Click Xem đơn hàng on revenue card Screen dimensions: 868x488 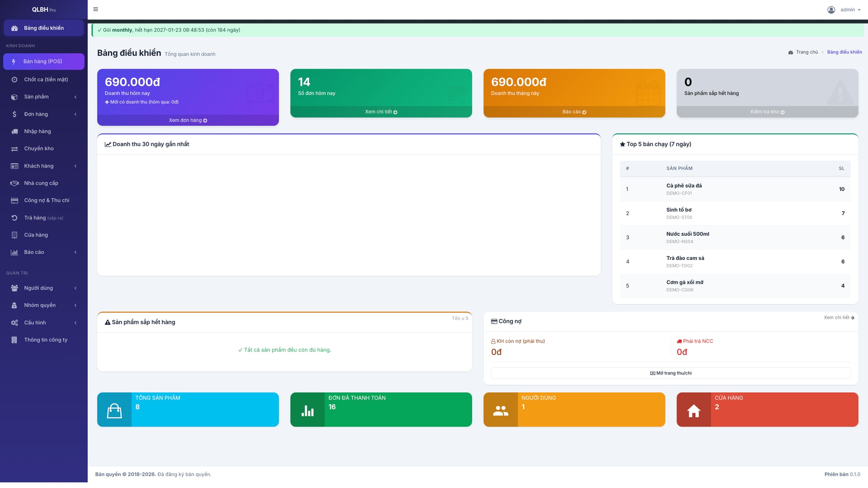pyautogui.click(x=188, y=120)
